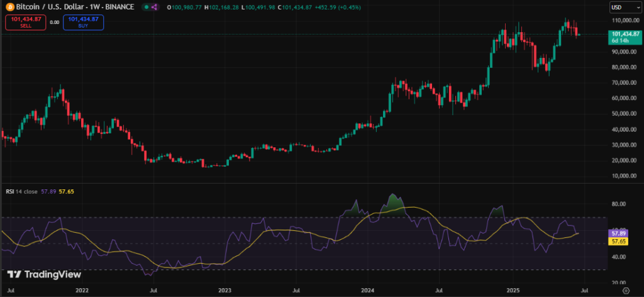
Task: Click the blue BUY button
Action: point(84,22)
